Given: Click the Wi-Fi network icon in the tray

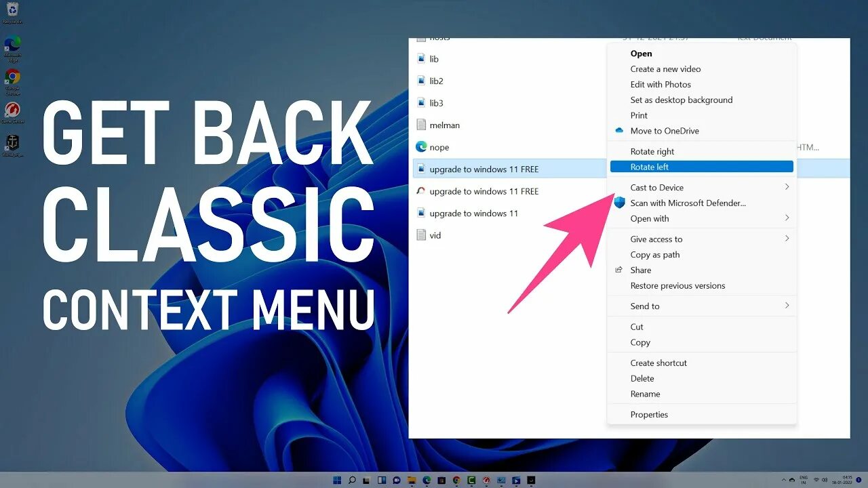Looking at the screenshot, I should [x=816, y=480].
